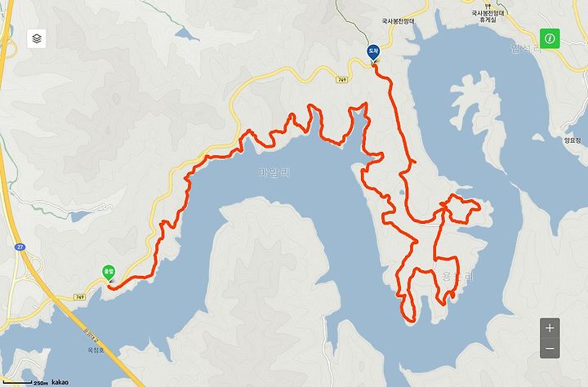This screenshot has height=387, width=588.
Task: Select the green 출발 start marker
Action: (x=109, y=273)
